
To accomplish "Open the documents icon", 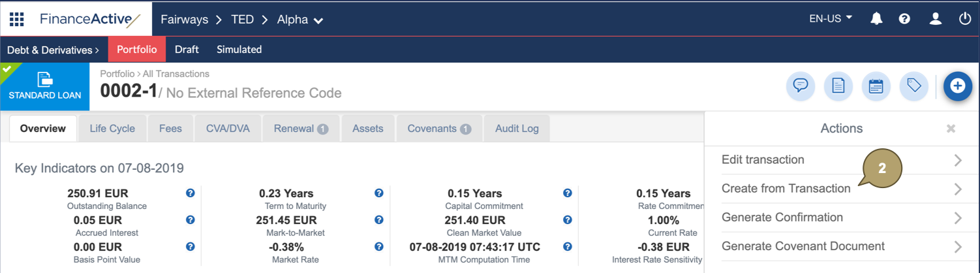I will (838, 86).
